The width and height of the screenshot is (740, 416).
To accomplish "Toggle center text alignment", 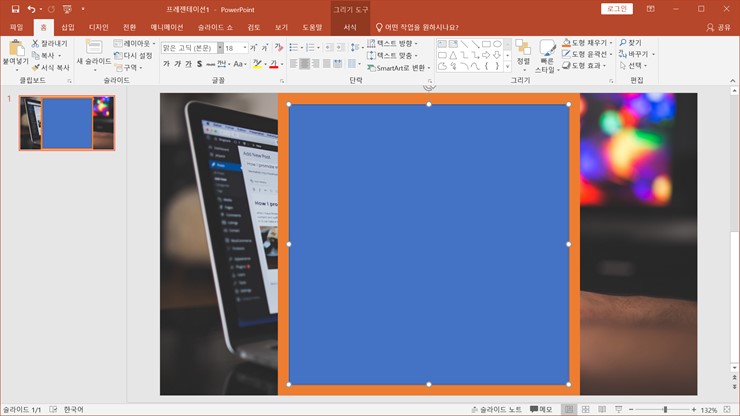I will click(x=304, y=64).
